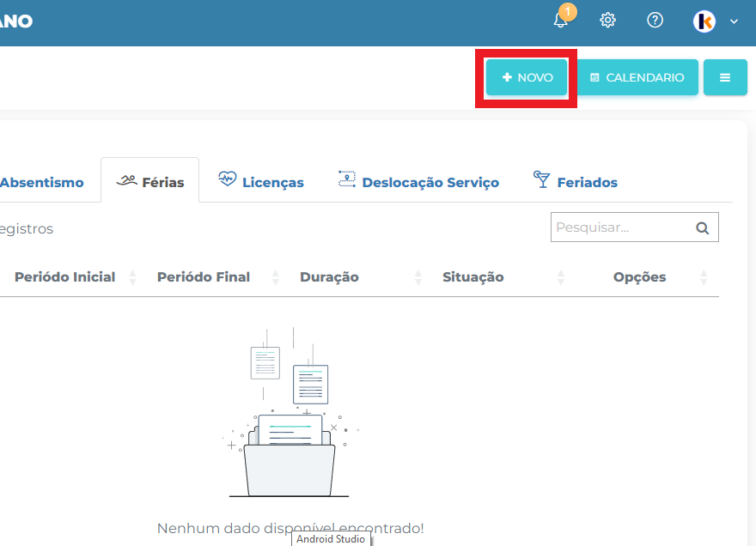Click 'Nenhum dado disponível encontrado!' message

tap(290, 528)
